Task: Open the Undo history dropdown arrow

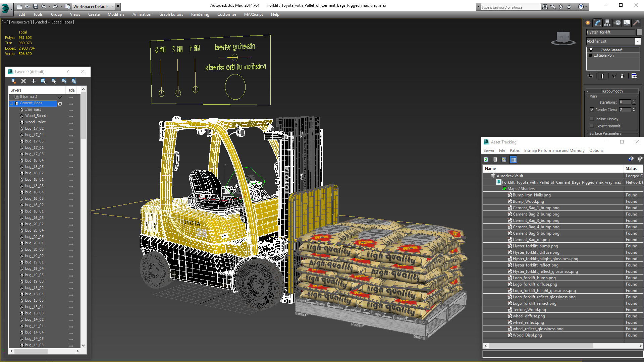Action: (49, 6)
